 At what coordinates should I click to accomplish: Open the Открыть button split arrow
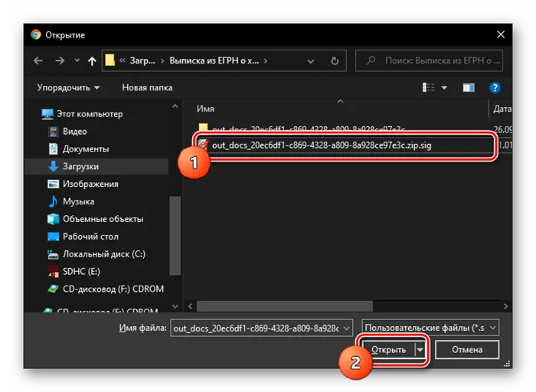(x=420, y=350)
